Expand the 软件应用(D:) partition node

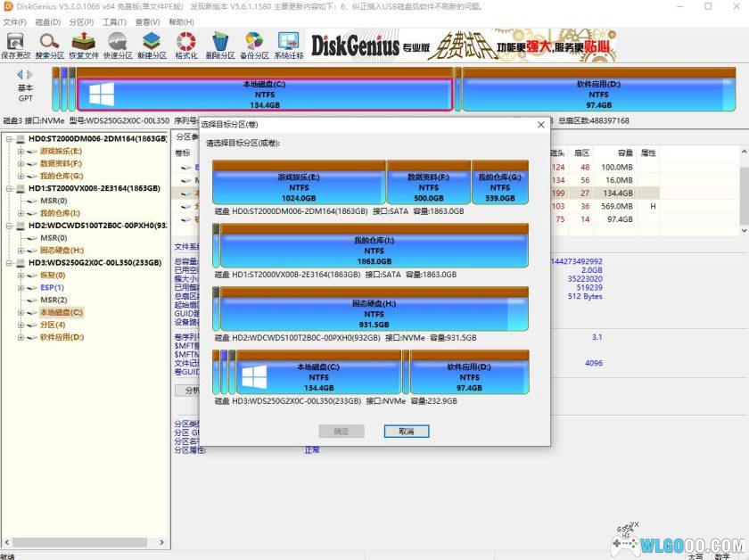[20, 338]
